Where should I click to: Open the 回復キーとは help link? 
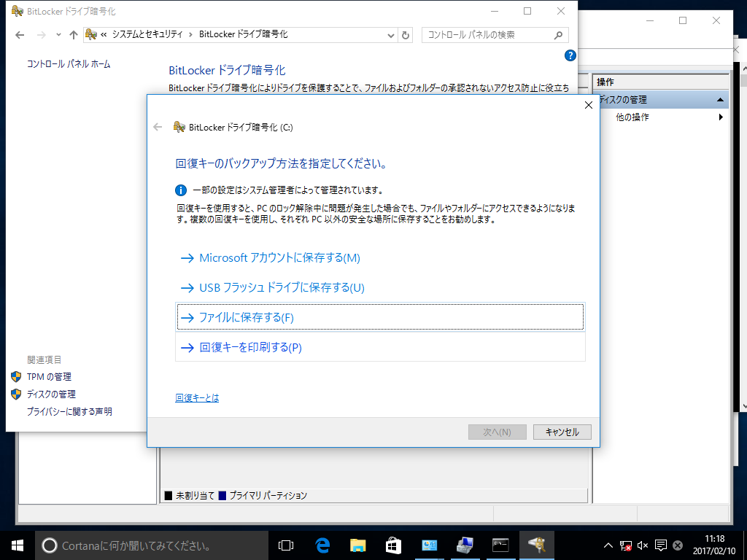coord(197,397)
